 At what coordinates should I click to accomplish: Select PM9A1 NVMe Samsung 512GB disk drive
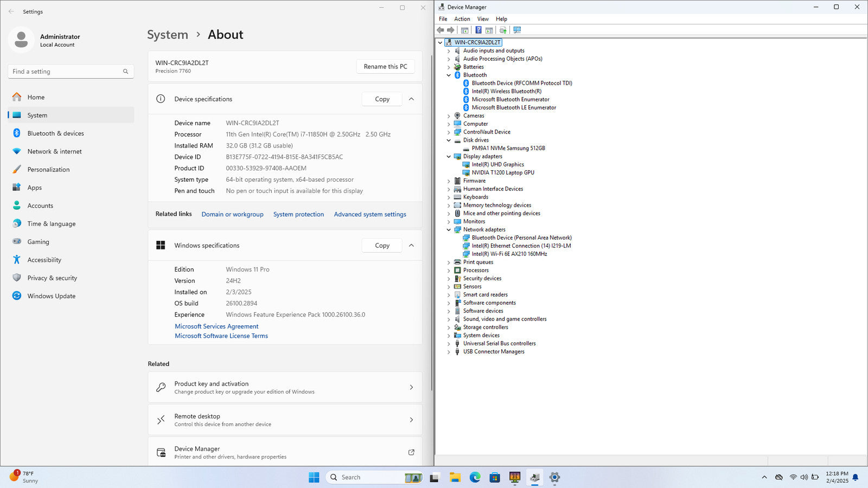(508, 148)
